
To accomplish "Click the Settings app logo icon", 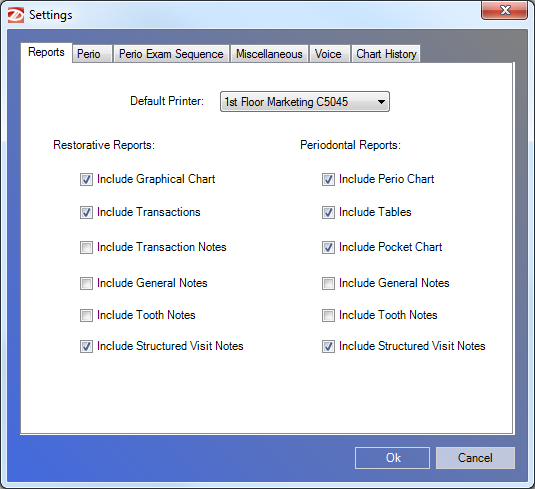I will pyautogui.click(x=16, y=15).
